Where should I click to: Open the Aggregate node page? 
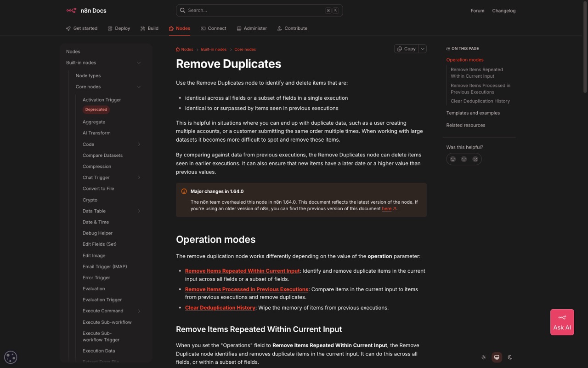pos(94,122)
